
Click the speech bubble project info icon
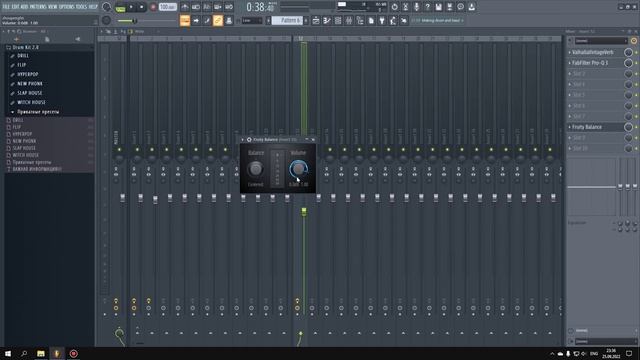click(x=460, y=7)
